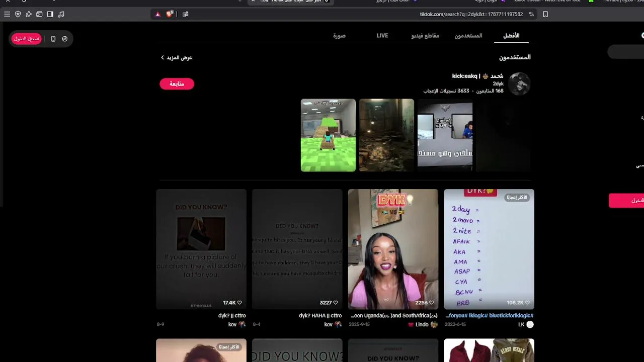Toggle the browser sidebar panel icon
The image size is (644, 362).
50,14
